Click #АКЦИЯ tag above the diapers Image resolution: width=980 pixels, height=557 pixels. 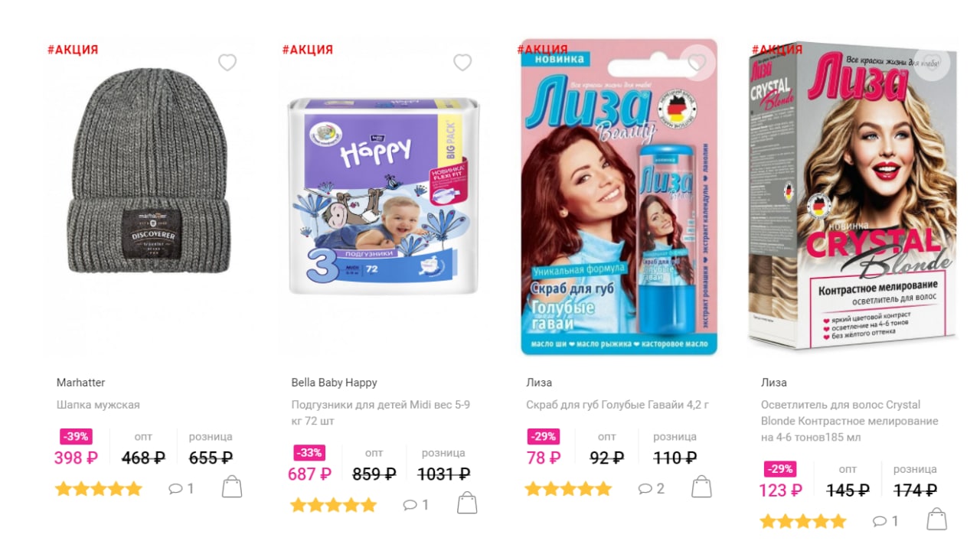[307, 50]
